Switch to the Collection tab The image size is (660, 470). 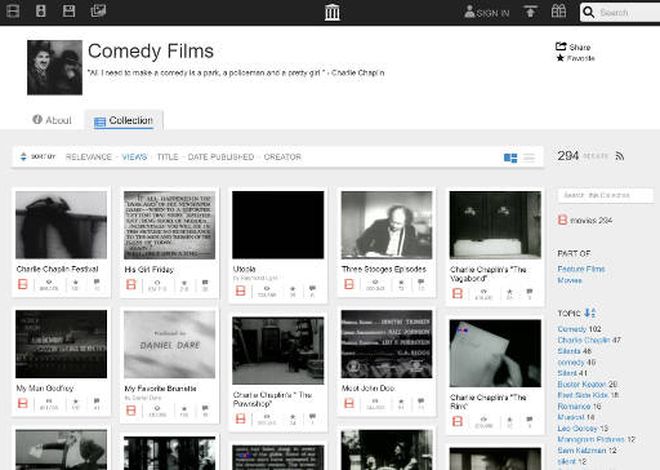click(124, 121)
